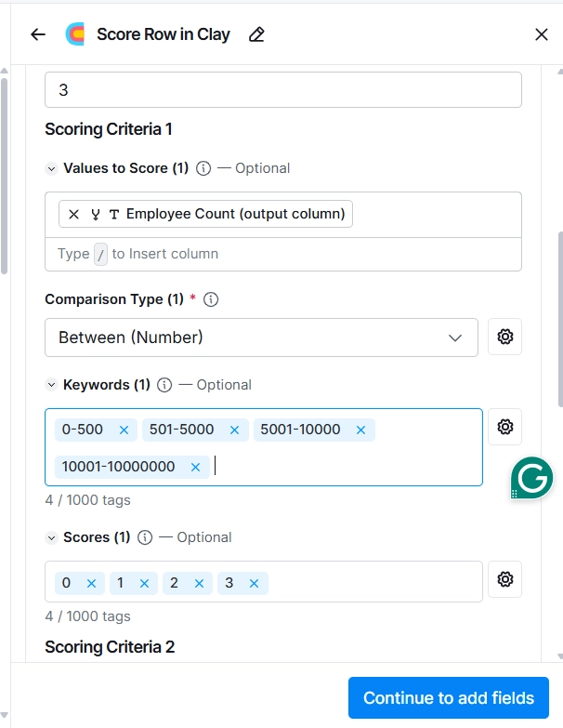563x728 pixels.
Task: Click the Score Row in Clay title
Action: [164, 34]
